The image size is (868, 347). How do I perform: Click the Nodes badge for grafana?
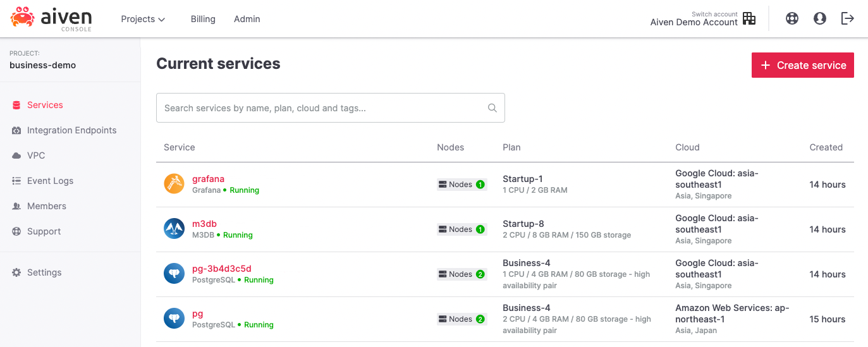tap(462, 185)
